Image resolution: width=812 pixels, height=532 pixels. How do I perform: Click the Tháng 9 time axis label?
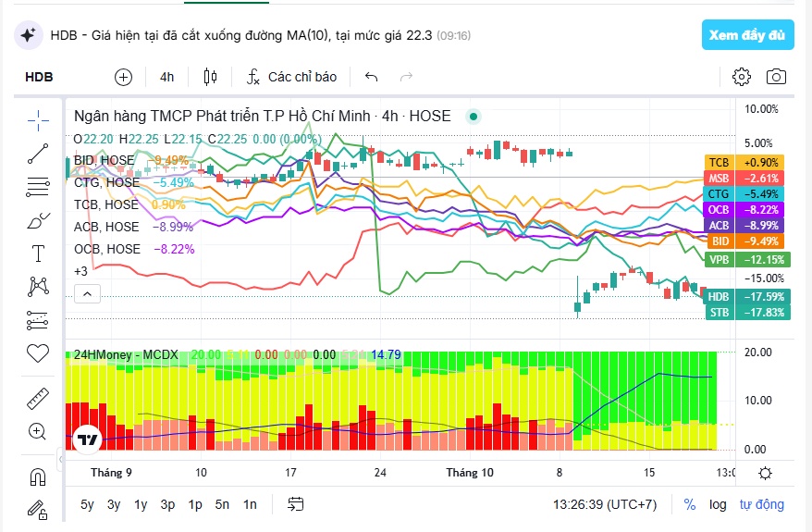(111, 473)
